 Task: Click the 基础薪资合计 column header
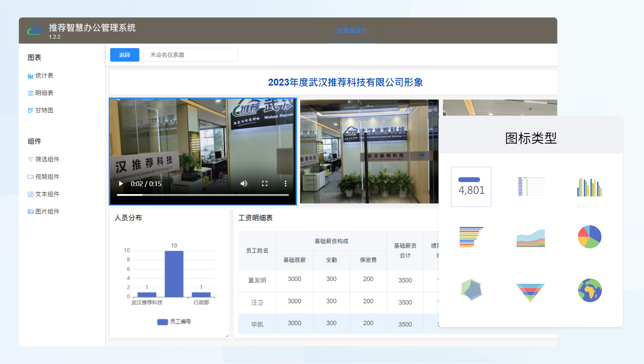pyautogui.click(x=405, y=251)
